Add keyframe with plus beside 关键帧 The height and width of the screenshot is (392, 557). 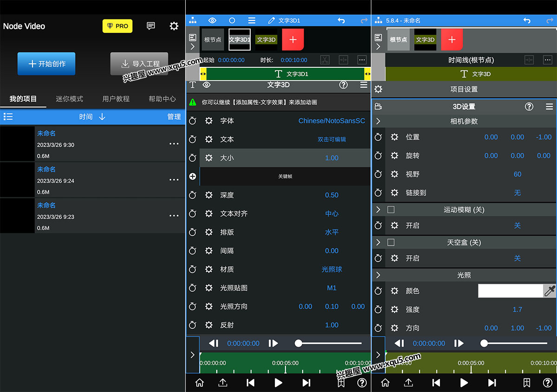coord(193,176)
